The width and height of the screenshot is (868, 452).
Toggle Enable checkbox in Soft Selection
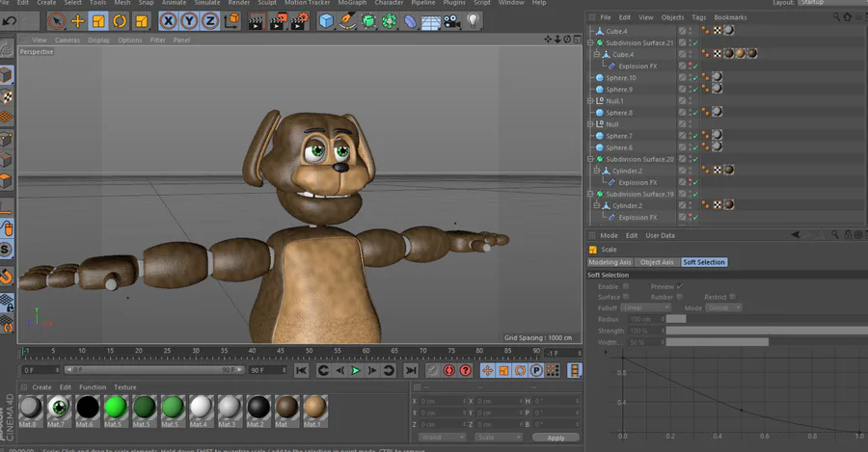pyautogui.click(x=626, y=286)
